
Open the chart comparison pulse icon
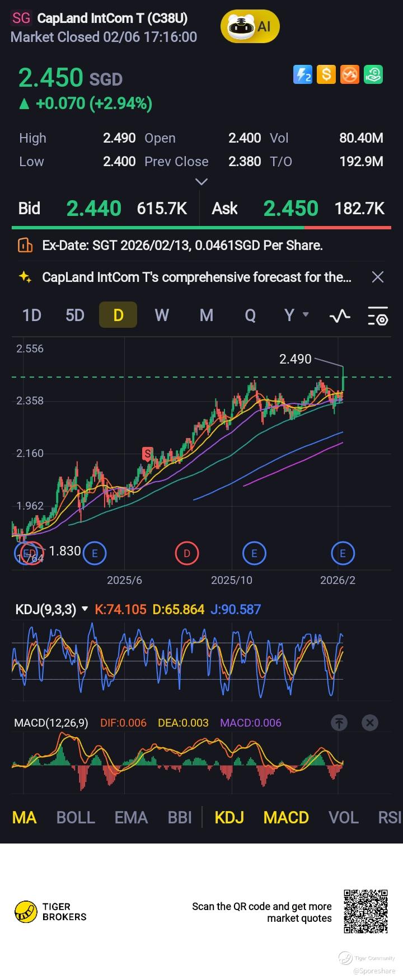pos(340,316)
